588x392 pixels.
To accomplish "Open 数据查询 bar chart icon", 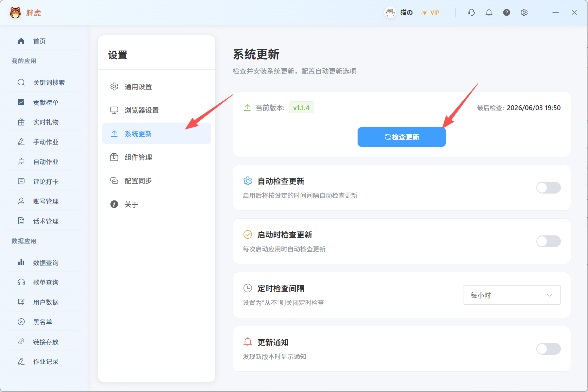I will [21, 263].
